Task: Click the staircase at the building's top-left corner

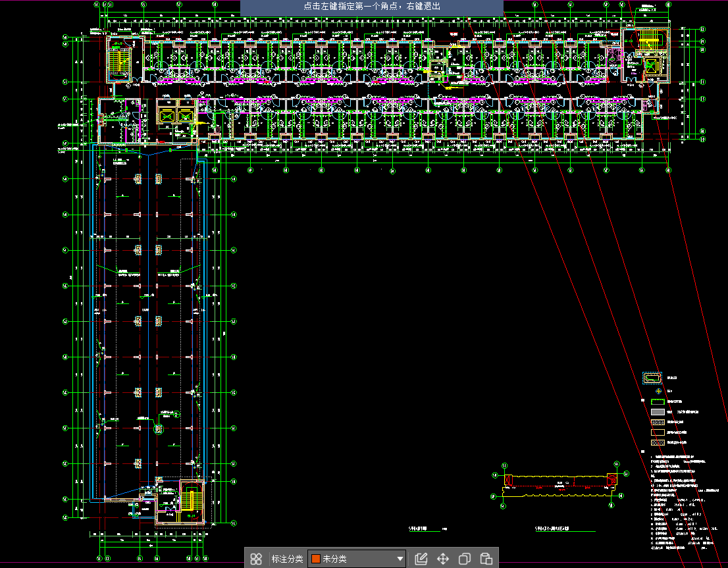Action: 120,62
